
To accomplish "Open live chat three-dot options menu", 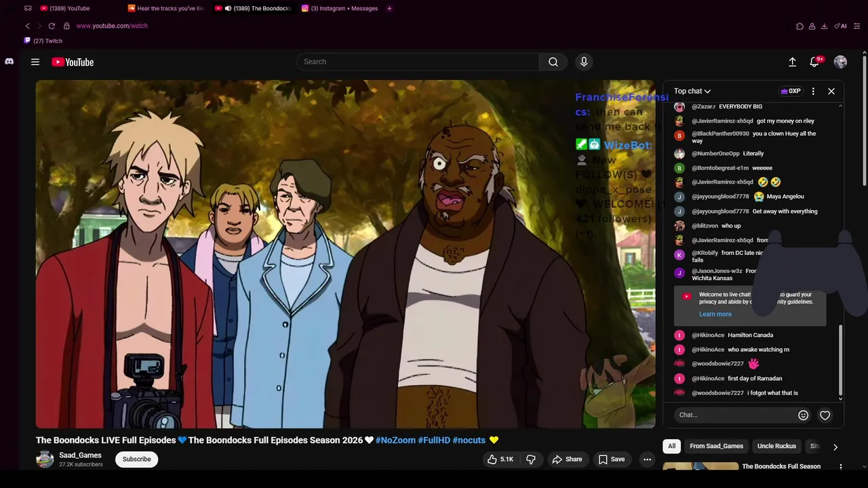I will (813, 91).
